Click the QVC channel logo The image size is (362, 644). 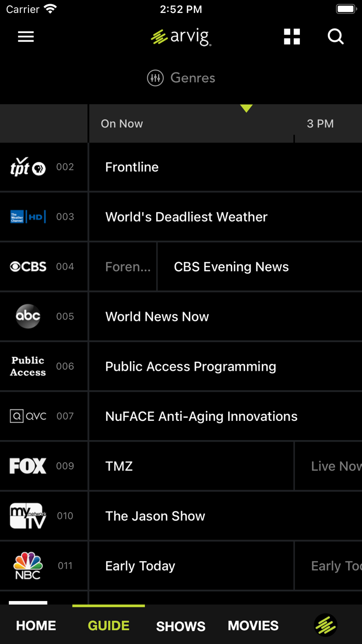click(x=27, y=416)
